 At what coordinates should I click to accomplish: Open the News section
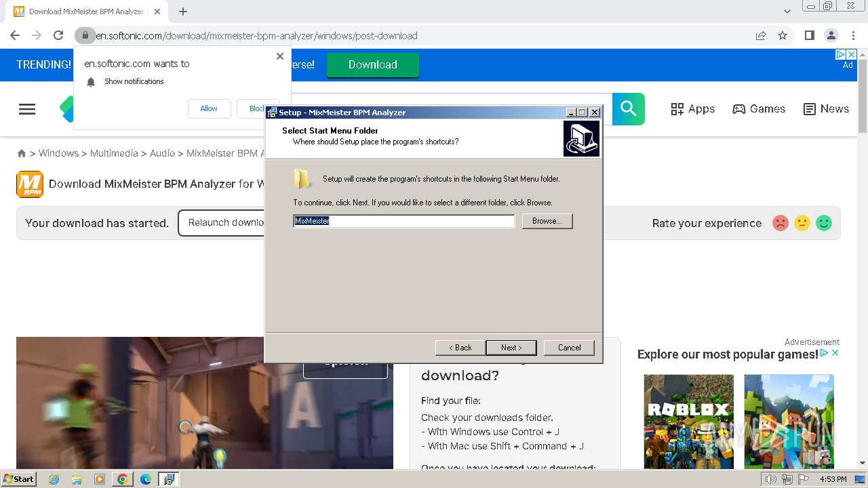pos(826,109)
